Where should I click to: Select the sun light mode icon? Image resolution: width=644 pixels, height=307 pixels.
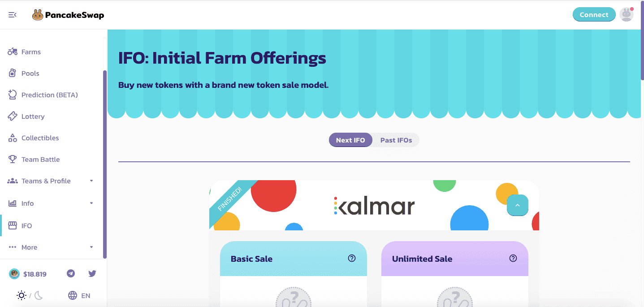pyautogui.click(x=21, y=295)
